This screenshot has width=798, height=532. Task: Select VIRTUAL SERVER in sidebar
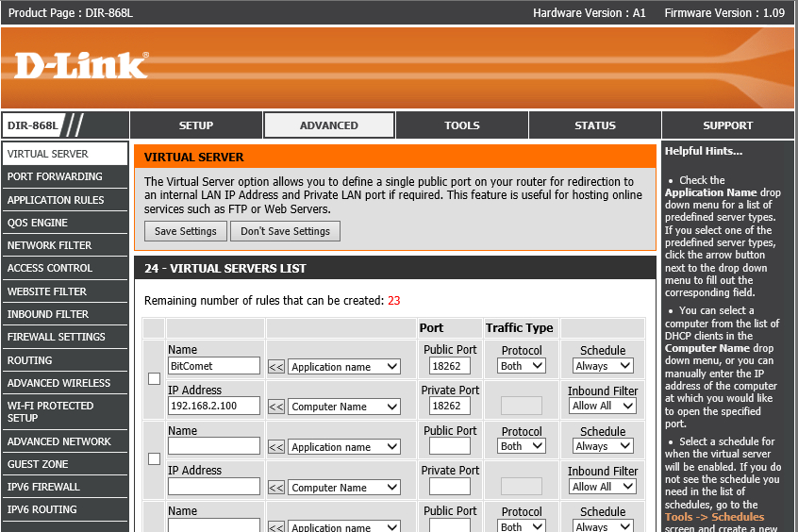coord(65,154)
